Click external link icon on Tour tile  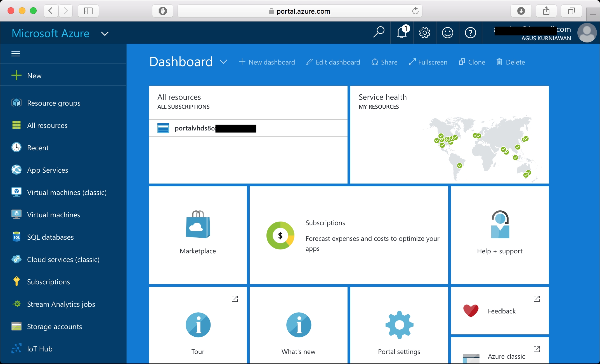coord(235,299)
